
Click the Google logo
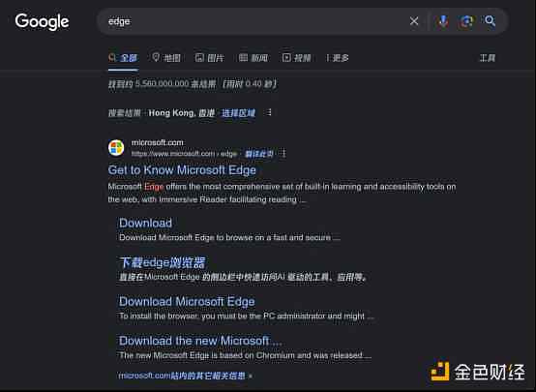(x=42, y=22)
